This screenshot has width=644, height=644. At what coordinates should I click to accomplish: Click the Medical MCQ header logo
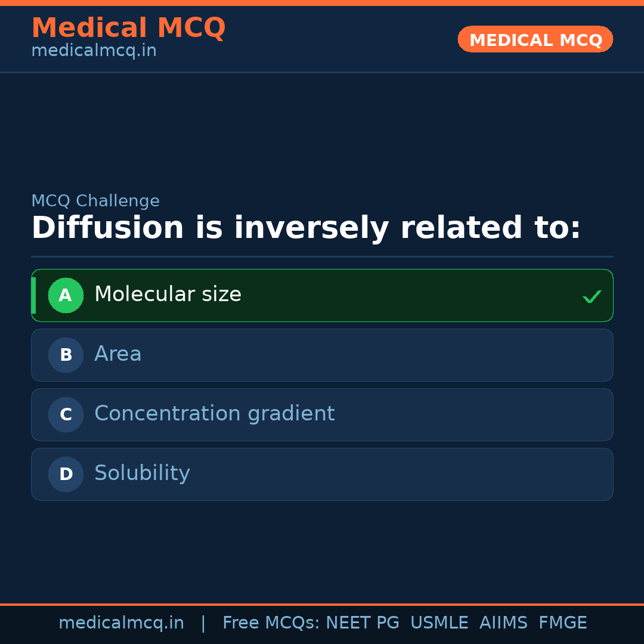[x=128, y=28]
